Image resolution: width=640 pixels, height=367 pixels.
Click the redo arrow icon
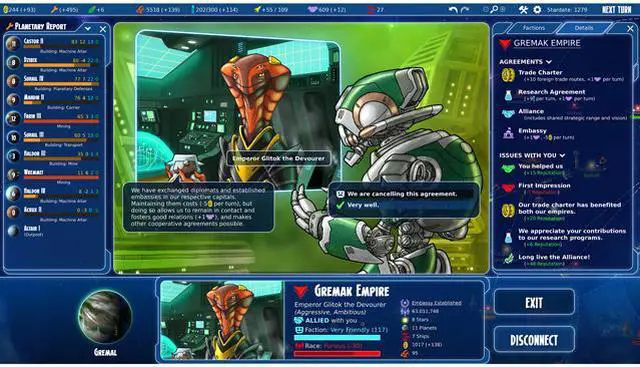[465, 9]
